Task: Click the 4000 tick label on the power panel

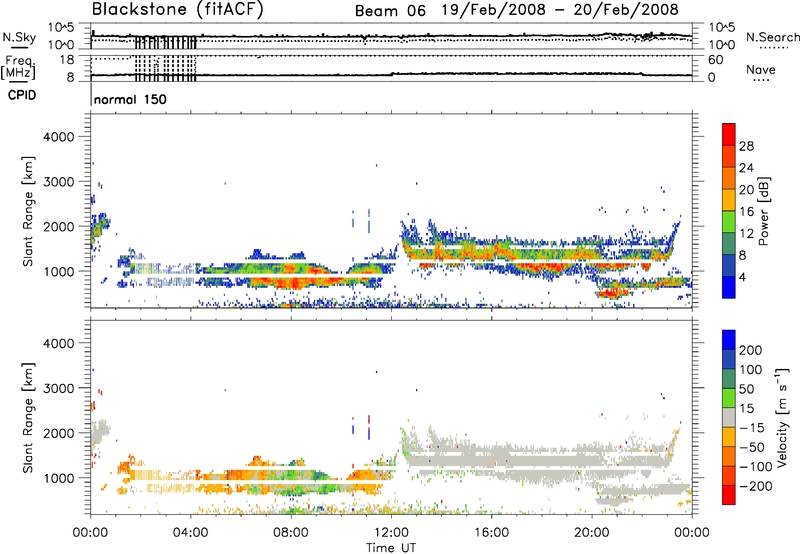Action: point(59,137)
